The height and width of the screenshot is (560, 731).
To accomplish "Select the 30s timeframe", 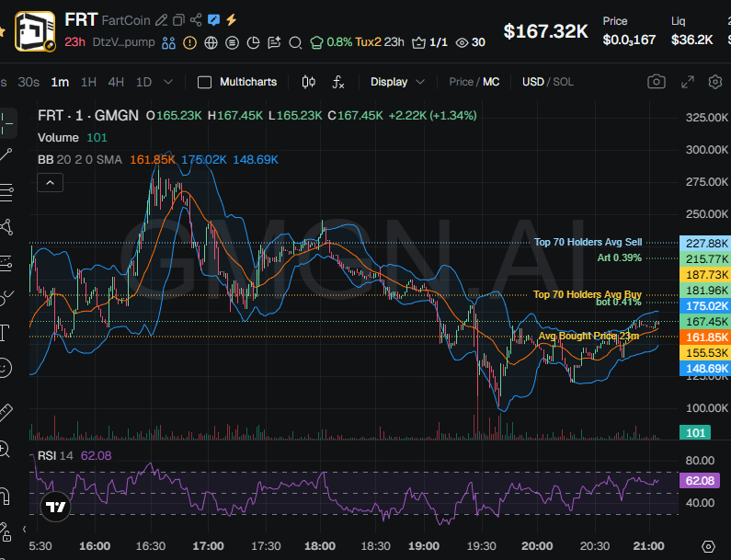I will [29, 82].
